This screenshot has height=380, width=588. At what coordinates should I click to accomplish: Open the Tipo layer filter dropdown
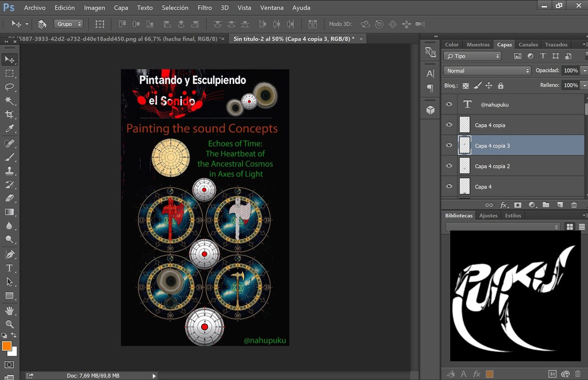(472, 56)
